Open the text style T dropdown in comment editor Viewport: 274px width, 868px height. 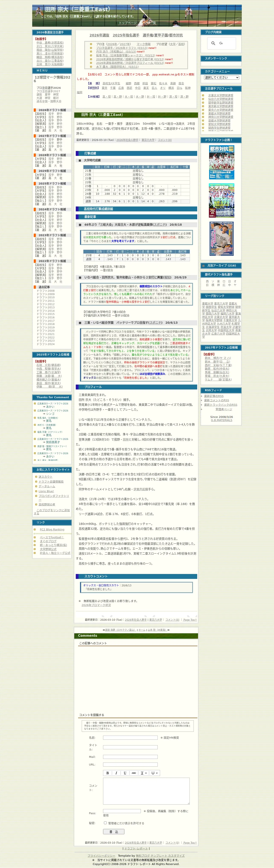point(143,773)
